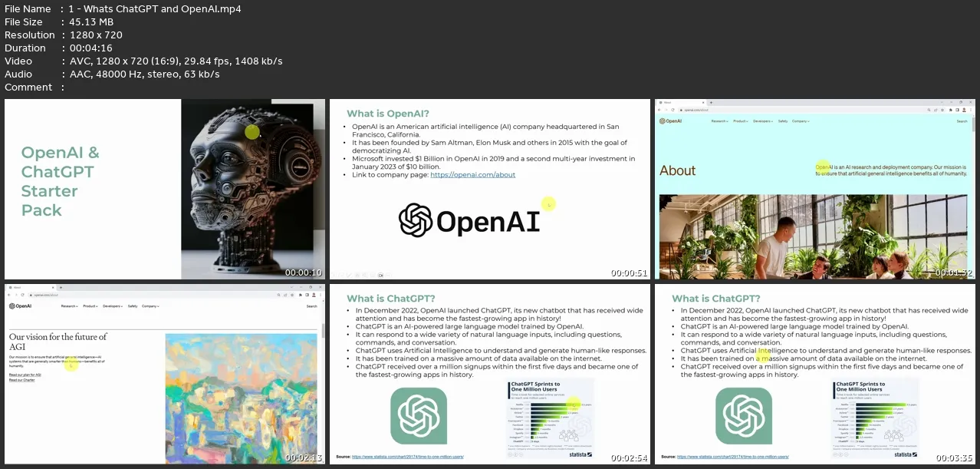Click the audio info line 'AAC, 48000 Hz, stereo'

point(143,74)
